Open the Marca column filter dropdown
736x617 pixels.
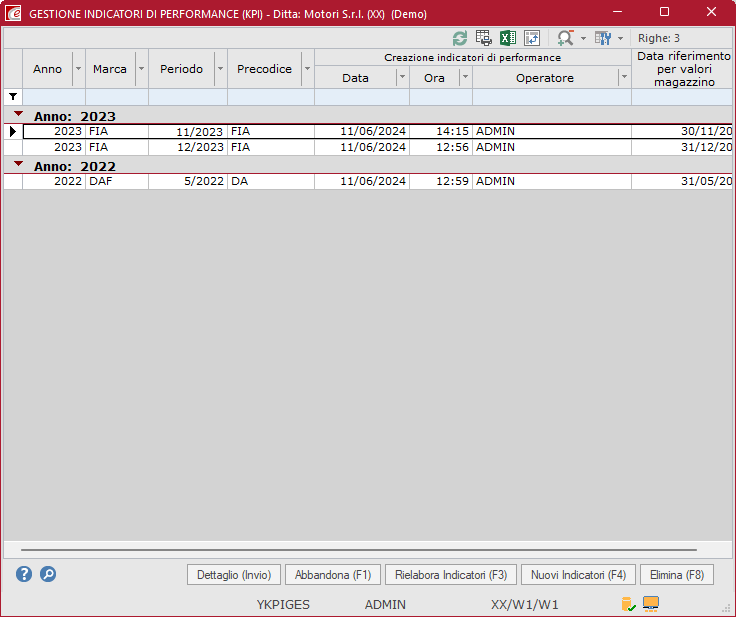pos(141,69)
